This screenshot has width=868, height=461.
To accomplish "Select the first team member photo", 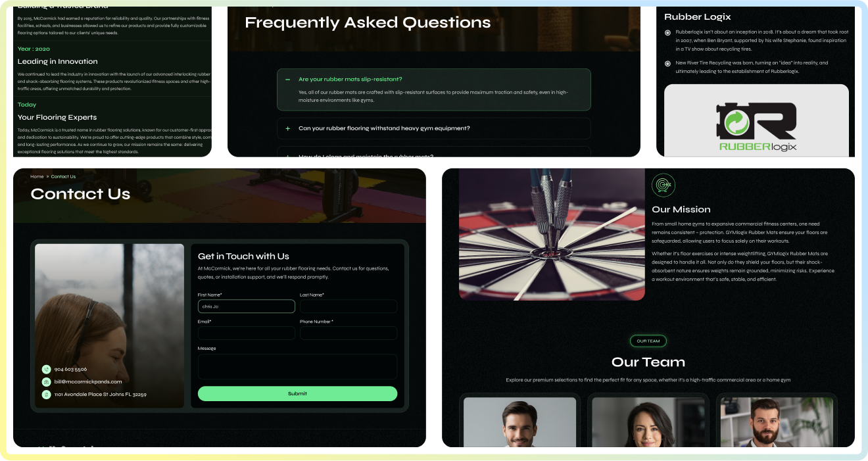I will coord(520,424).
